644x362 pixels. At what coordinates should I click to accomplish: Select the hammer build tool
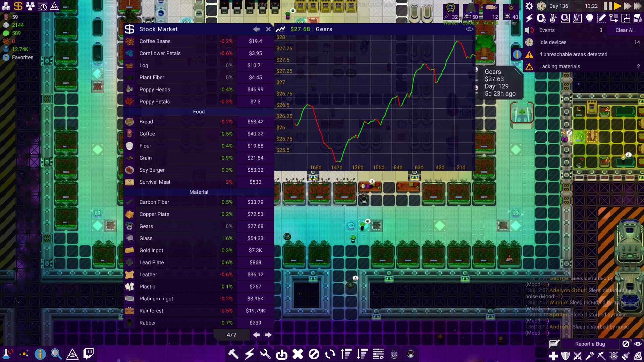point(233,354)
